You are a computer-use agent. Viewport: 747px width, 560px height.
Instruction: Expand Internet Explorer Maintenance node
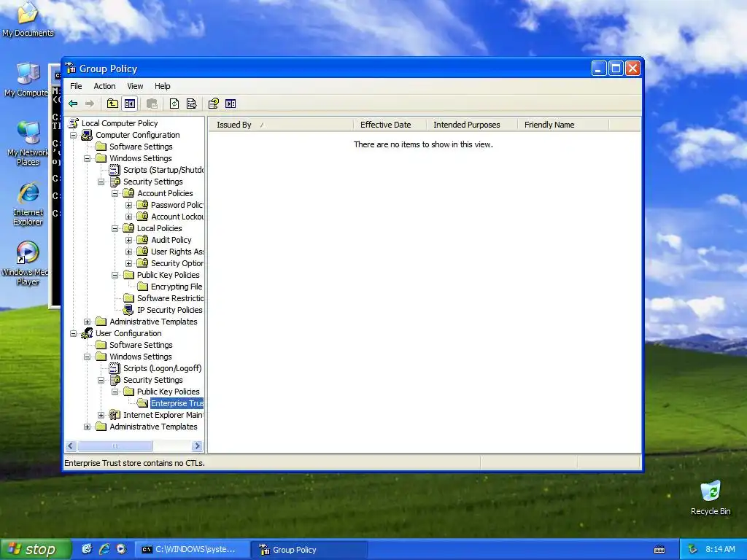coord(101,415)
